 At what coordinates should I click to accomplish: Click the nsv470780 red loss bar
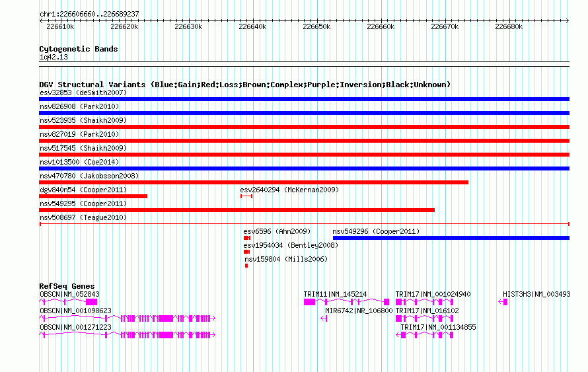[x=254, y=182]
